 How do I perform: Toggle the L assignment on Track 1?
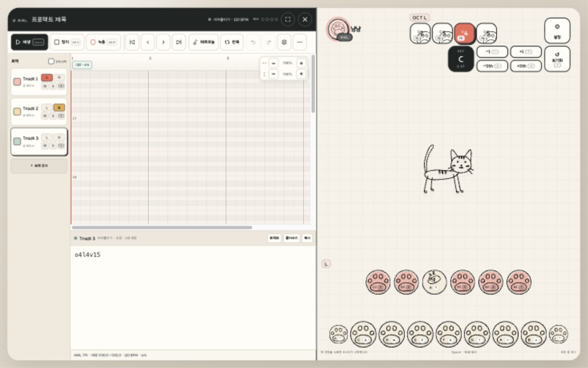click(47, 78)
